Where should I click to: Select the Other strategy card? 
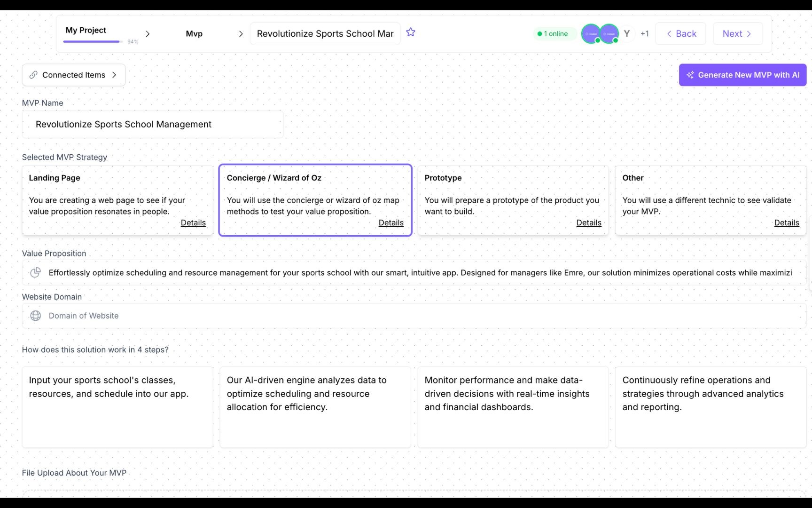coord(710,200)
